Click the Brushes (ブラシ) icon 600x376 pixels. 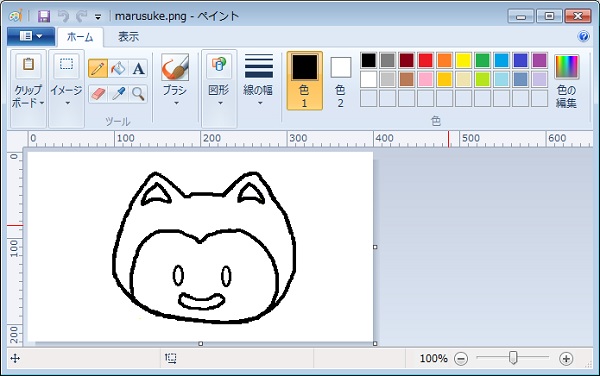coord(175,67)
